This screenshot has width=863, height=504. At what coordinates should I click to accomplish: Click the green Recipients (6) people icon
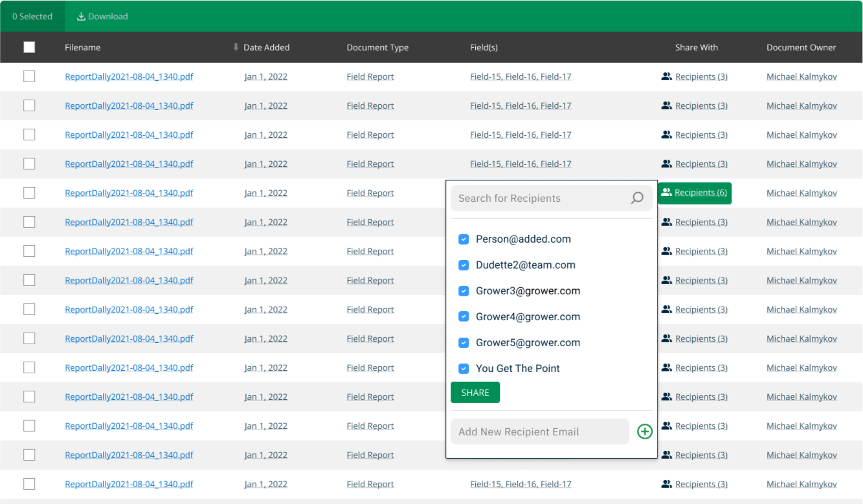pyautogui.click(x=666, y=192)
